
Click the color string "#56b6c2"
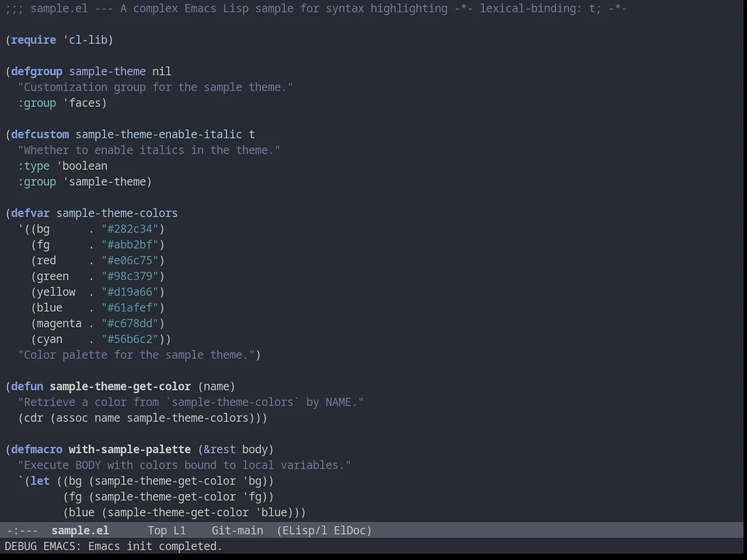pos(130,339)
